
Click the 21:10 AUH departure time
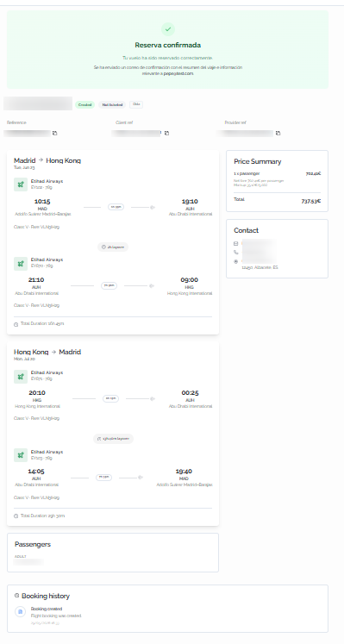pos(36,280)
